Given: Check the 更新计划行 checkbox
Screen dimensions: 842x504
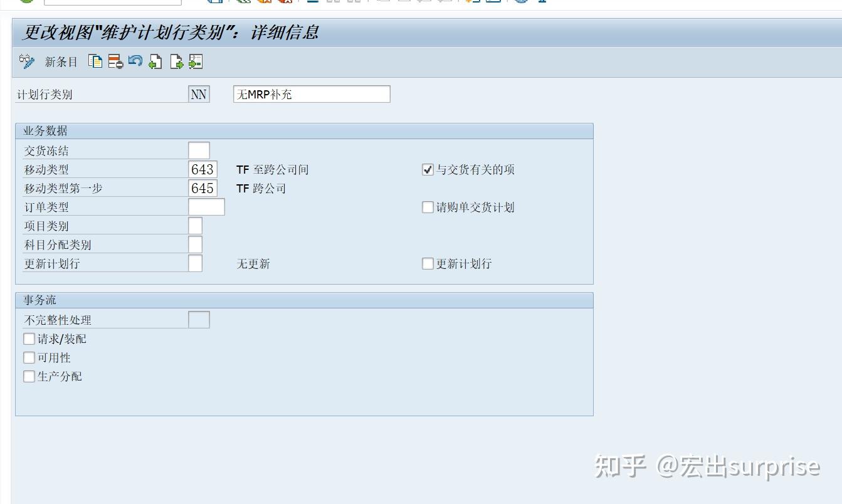Looking at the screenshot, I should (428, 263).
